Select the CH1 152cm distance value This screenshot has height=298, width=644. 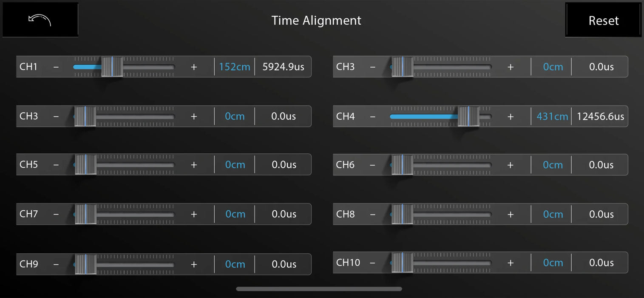[235, 67]
